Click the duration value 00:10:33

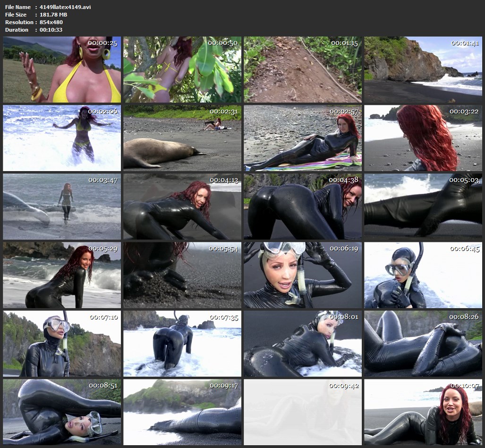(x=51, y=30)
